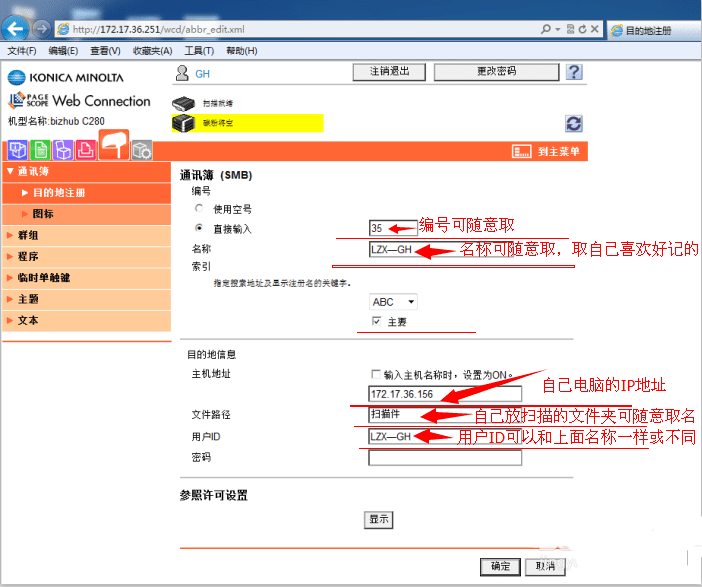Click the search magnifier in address bar

click(545, 29)
